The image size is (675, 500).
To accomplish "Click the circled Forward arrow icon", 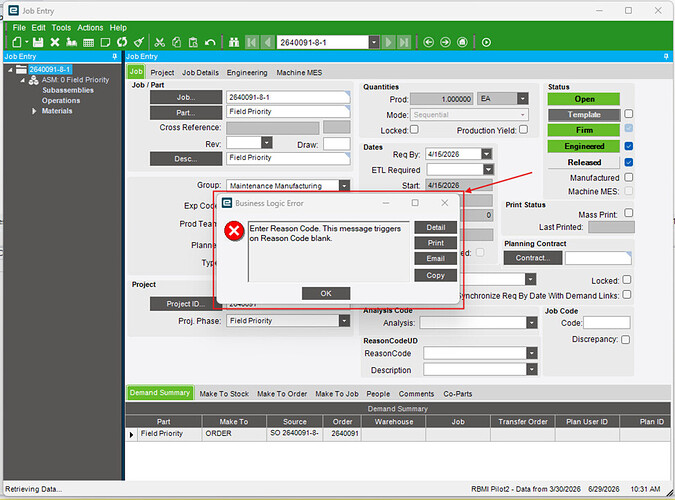I will (446, 42).
